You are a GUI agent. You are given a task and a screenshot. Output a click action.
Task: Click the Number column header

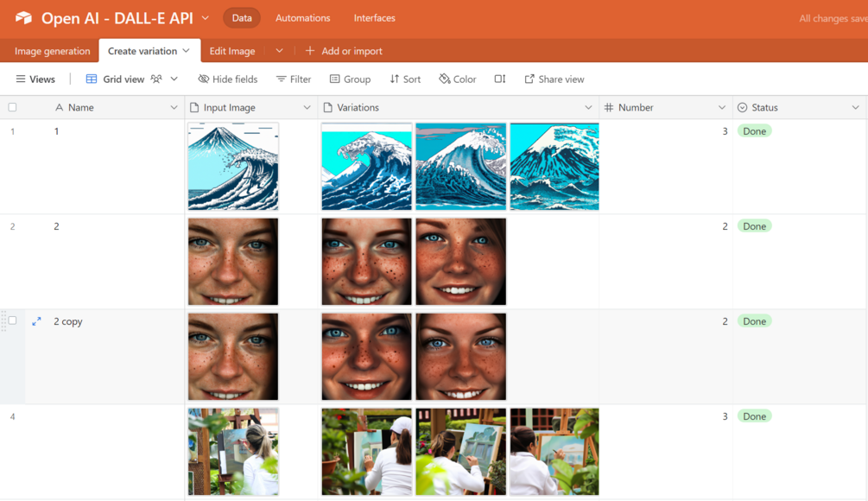pos(666,107)
